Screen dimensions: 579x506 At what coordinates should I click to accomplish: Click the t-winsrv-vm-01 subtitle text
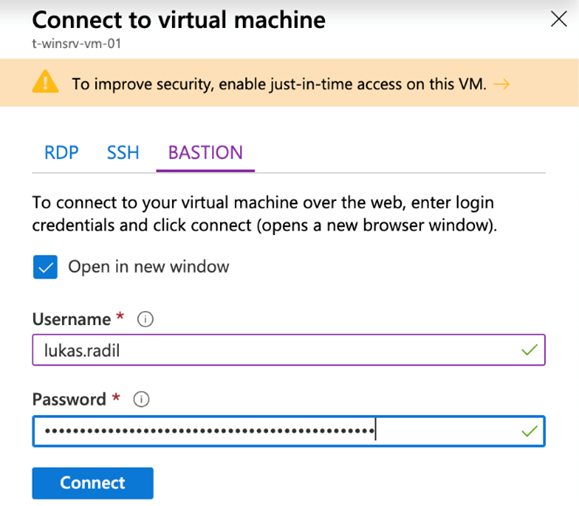(76, 44)
